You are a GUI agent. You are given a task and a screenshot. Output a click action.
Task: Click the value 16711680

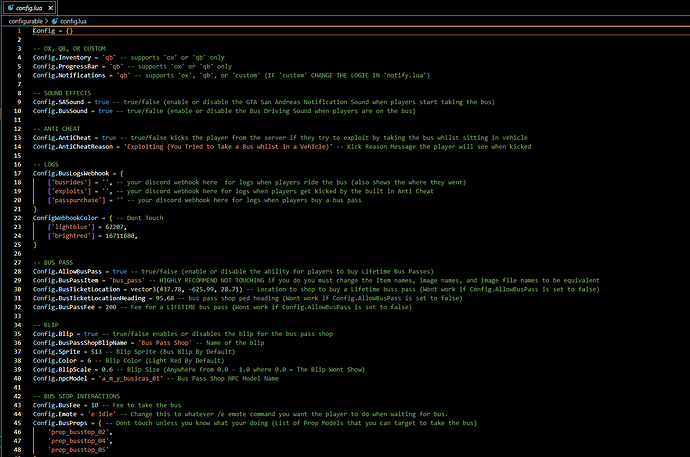point(120,236)
